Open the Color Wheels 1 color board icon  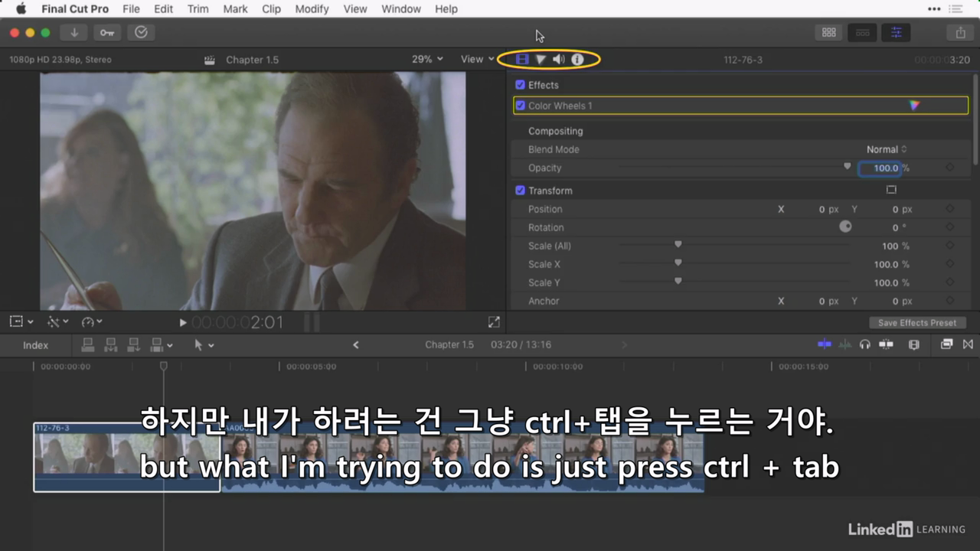click(x=913, y=106)
